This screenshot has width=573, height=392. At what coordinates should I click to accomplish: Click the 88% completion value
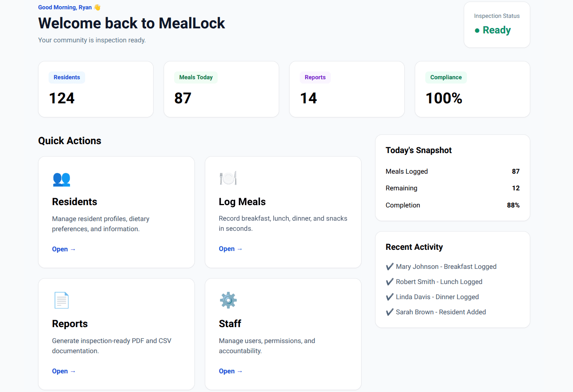tap(513, 205)
